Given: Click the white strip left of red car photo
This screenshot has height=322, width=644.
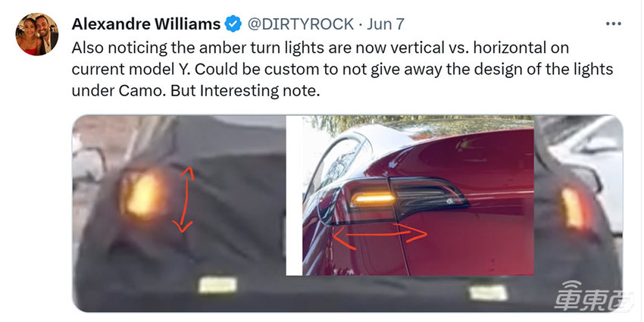Looking at the screenshot, I should click(294, 195).
